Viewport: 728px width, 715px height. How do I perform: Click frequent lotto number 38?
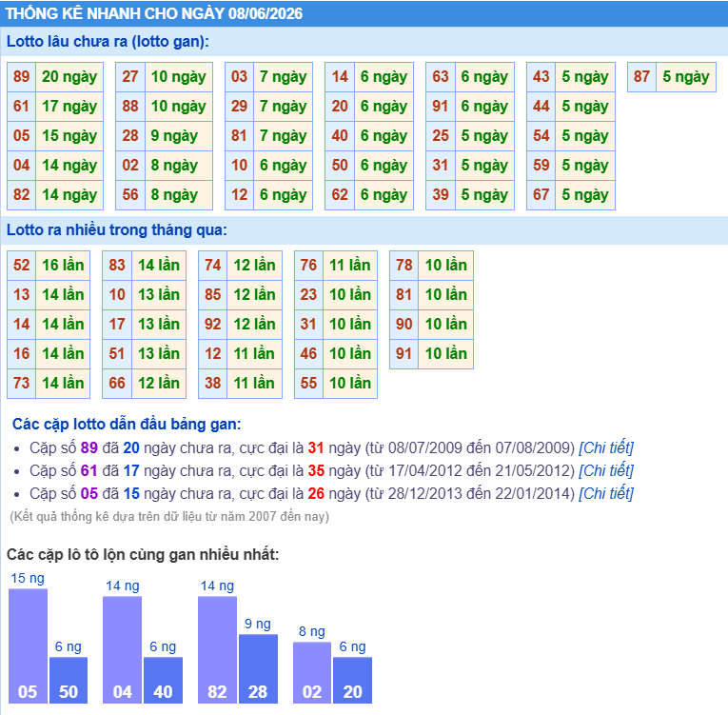(x=213, y=384)
